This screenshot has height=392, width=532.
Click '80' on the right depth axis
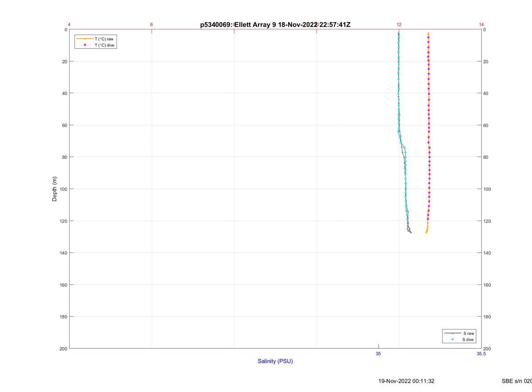tap(485, 157)
